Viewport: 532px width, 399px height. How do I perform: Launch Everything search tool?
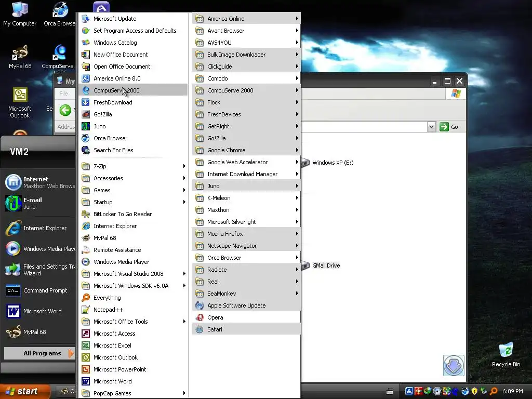(x=133, y=298)
